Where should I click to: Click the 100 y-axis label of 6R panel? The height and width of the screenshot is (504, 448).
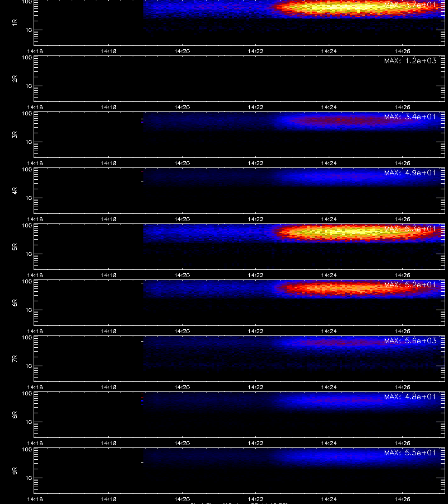(27, 282)
